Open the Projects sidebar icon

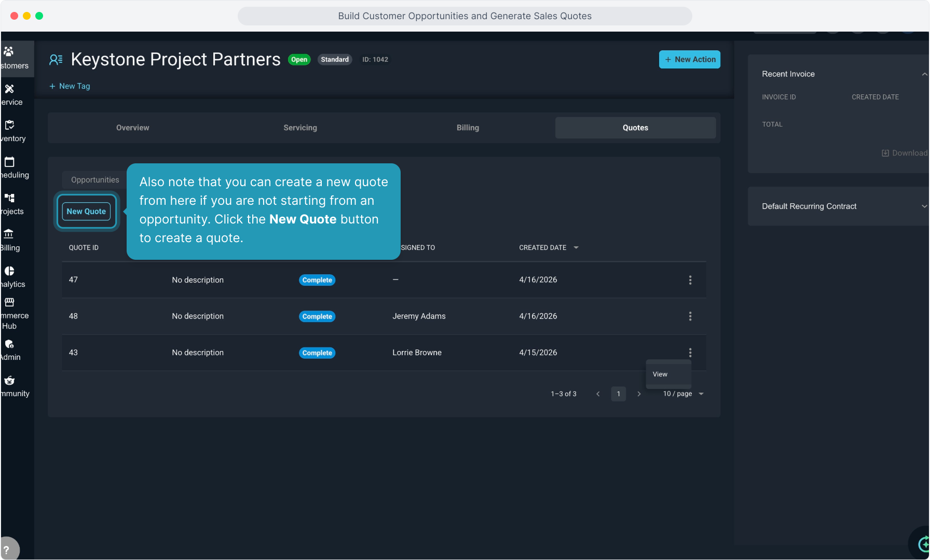[x=9, y=198]
